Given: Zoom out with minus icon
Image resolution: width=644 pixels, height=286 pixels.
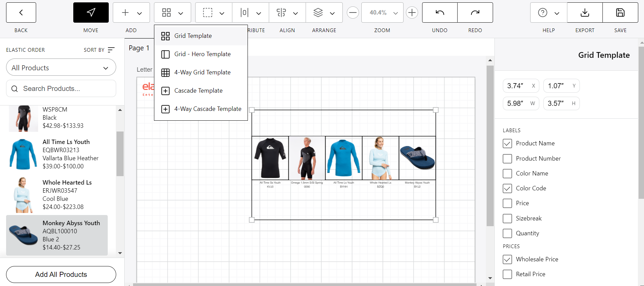Looking at the screenshot, I should click(353, 13).
